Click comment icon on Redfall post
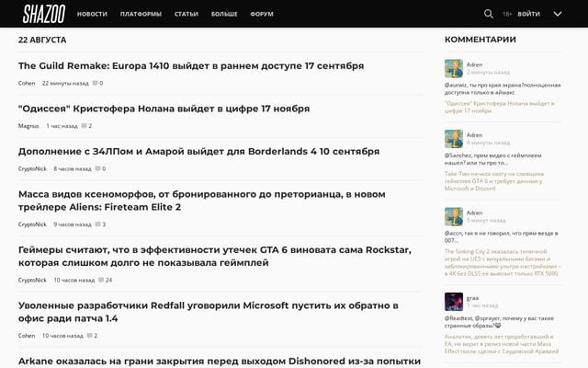The image size is (588, 368). click(90, 335)
